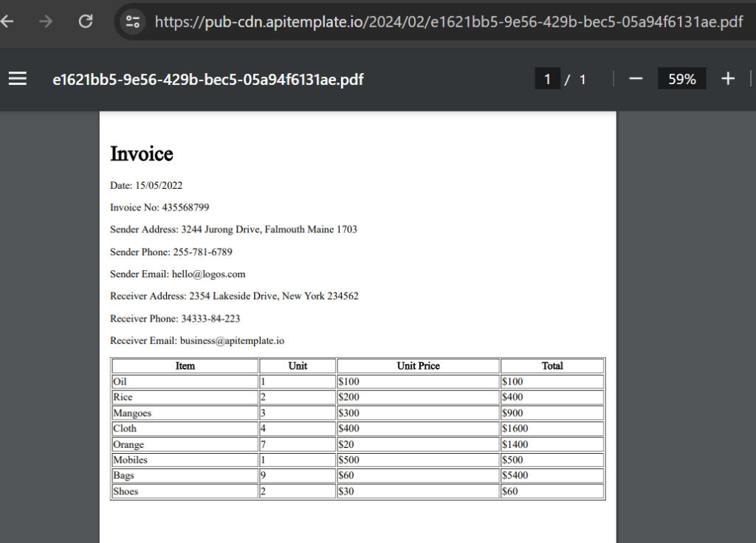The image size is (756, 543).
Task: Click the $5400 total for Bags
Action: tap(515, 476)
